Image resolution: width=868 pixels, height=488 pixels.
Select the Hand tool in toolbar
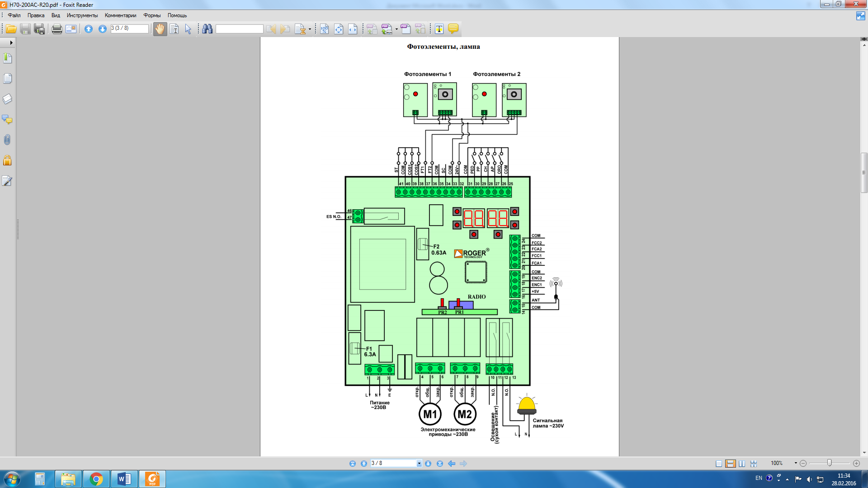160,29
